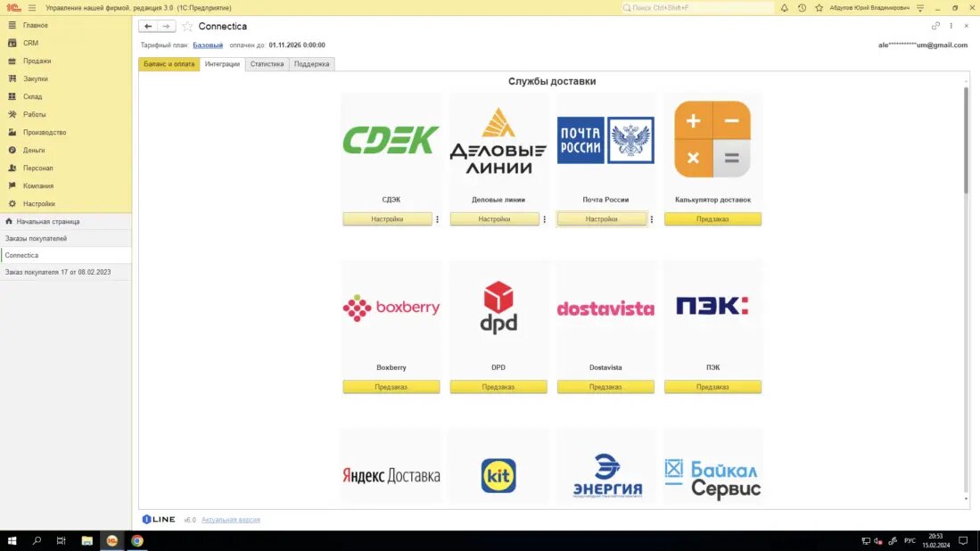Open Начальная страница in open windows list
The height and width of the screenshot is (551, 980).
coord(66,221)
